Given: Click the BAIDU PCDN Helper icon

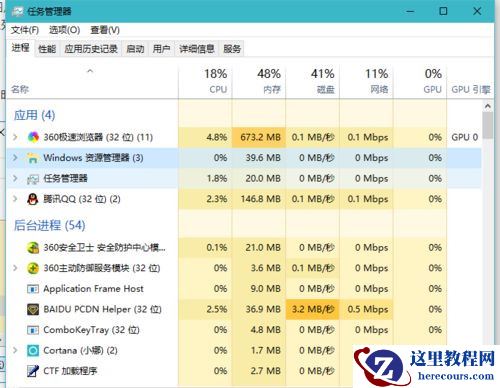Looking at the screenshot, I should (33, 309).
